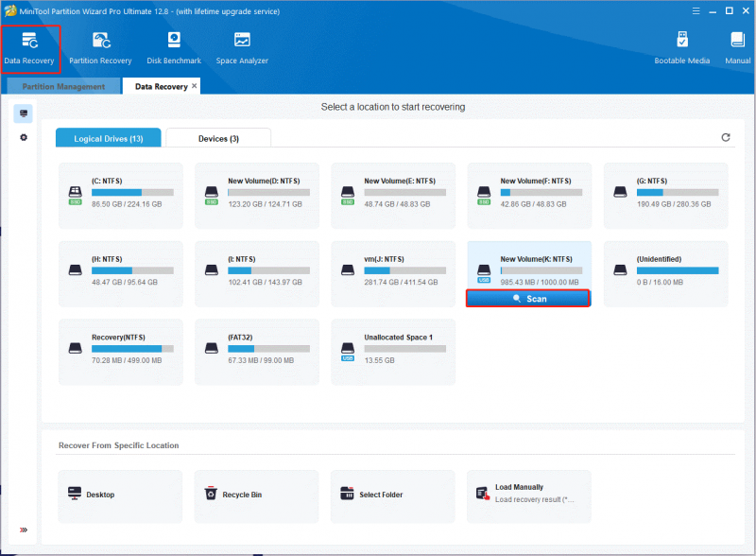Expand sidebar with double chevron arrows

23,530
